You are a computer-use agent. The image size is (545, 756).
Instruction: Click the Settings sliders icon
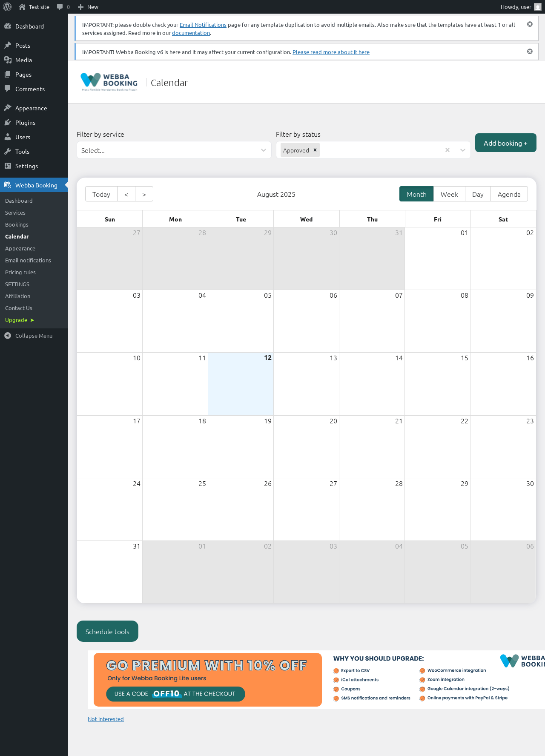point(8,166)
